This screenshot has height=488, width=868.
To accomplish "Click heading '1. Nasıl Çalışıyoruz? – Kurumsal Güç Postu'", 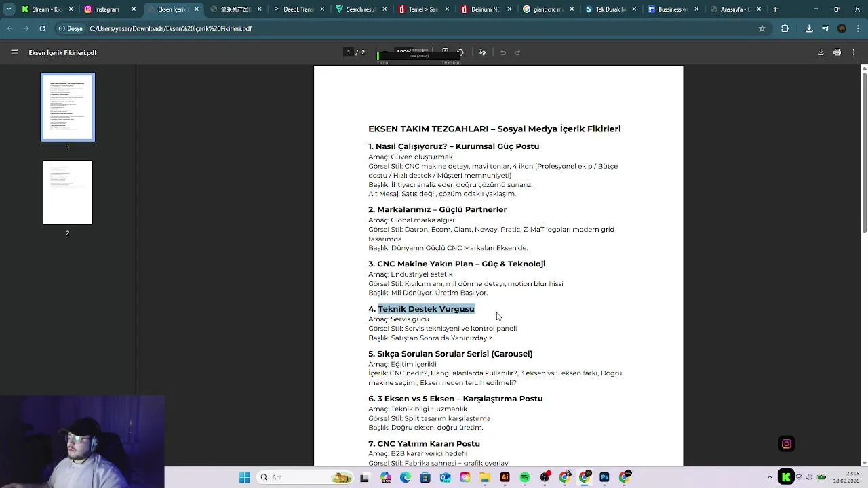I will (x=454, y=146).
